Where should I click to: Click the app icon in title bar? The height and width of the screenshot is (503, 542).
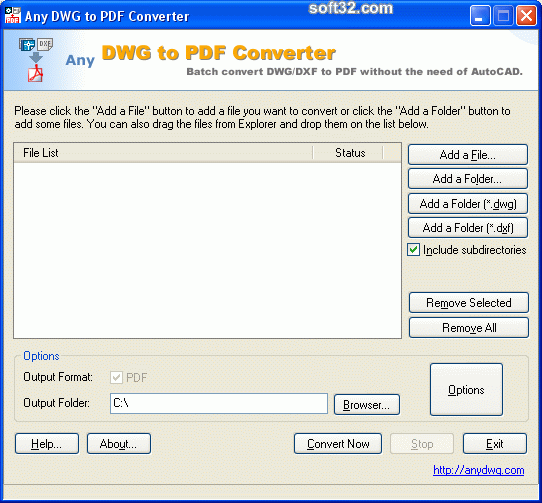13,16
